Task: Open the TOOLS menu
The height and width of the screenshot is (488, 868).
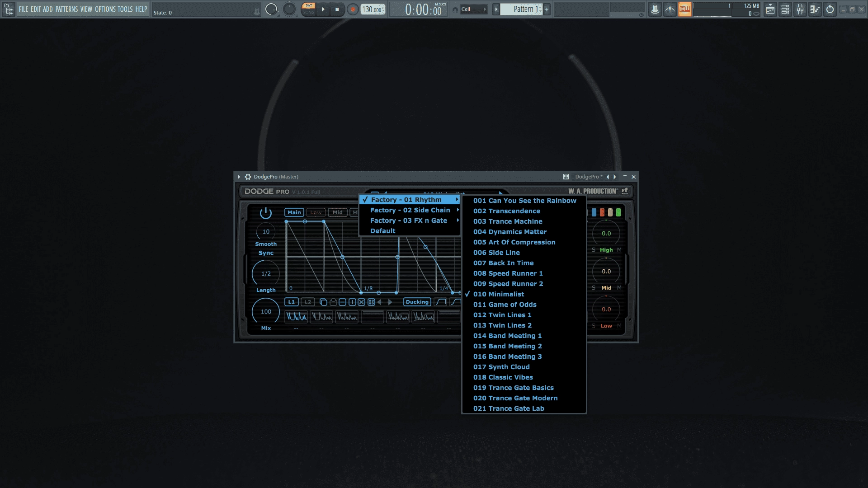Action: coord(125,9)
